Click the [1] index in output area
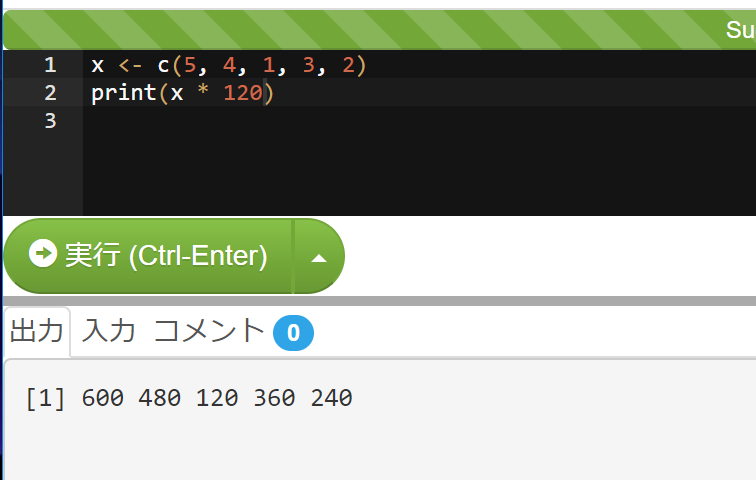The width and height of the screenshot is (756, 480). click(x=45, y=399)
